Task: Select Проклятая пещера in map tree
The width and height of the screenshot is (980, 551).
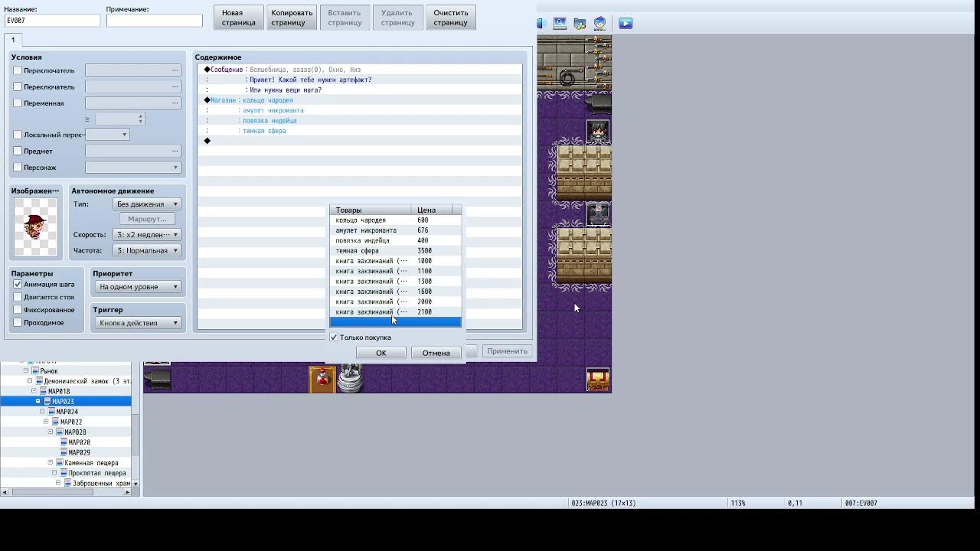Action: click(x=96, y=473)
